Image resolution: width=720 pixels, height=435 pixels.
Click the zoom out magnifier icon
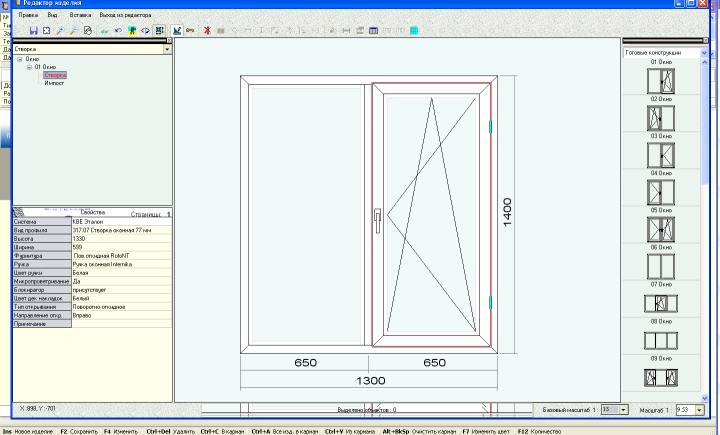pos(73,31)
